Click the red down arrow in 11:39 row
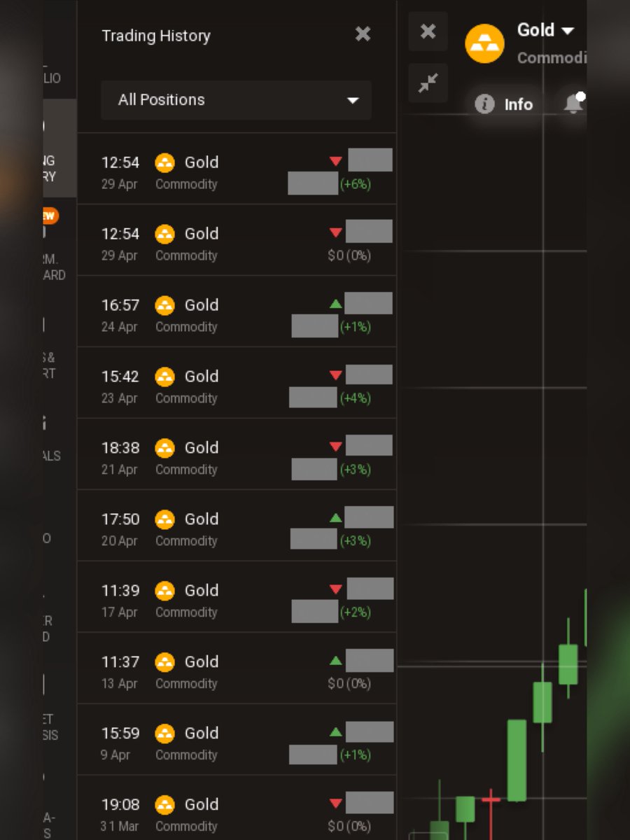The height and width of the screenshot is (840, 630). (335, 590)
